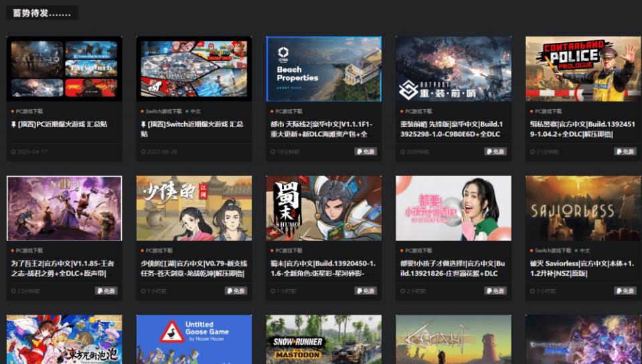Open 蜀末 官方中文 Build.13920450 title
The width and height of the screenshot is (642, 364).
(323, 268)
